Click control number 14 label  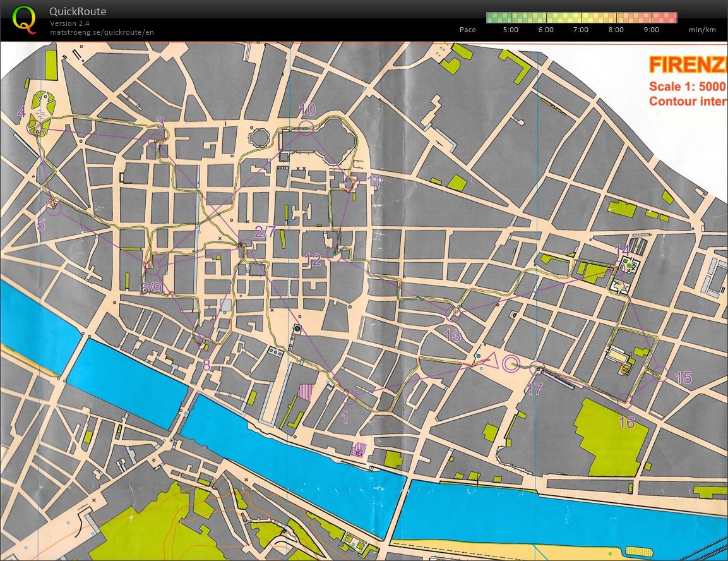(x=622, y=250)
